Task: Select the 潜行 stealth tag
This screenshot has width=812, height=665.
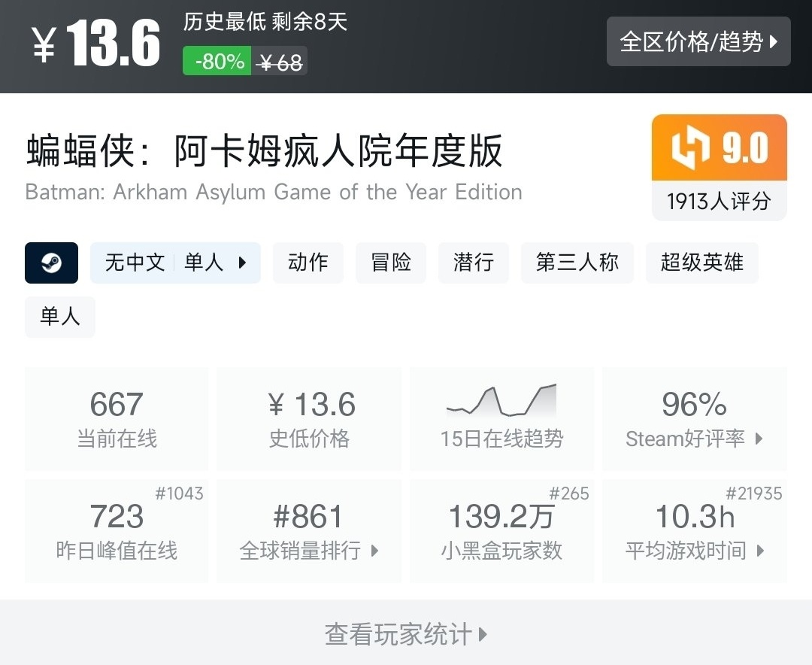Action: (474, 263)
